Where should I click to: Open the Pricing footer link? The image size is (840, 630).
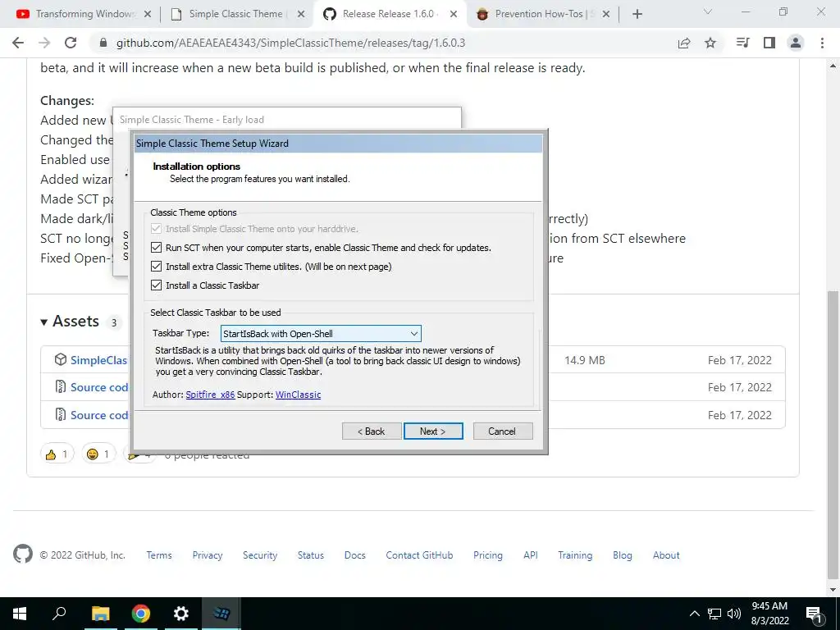pyautogui.click(x=488, y=555)
